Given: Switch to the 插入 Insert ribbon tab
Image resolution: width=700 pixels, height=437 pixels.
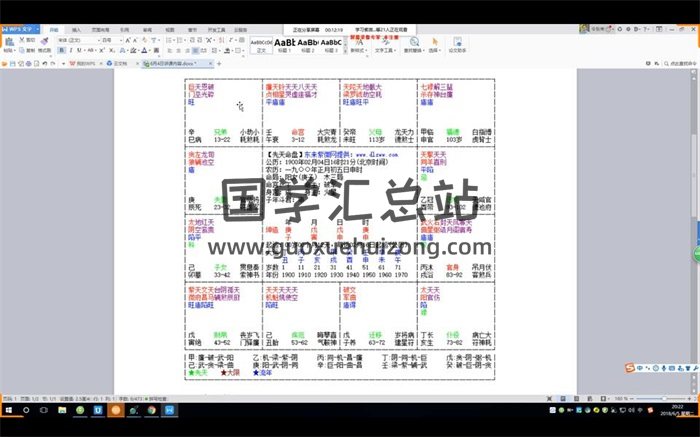Looking at the screenshot, I should pos(76,30).
